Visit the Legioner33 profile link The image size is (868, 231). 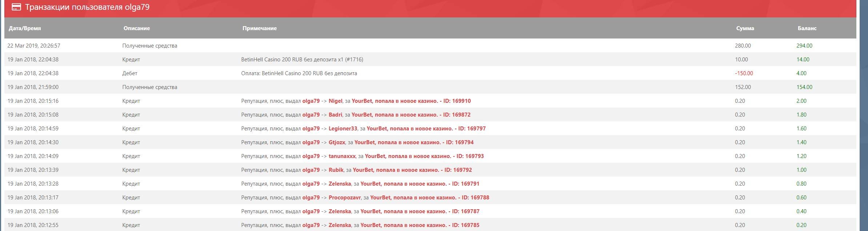pyautogui.click(x=343, y=129)
